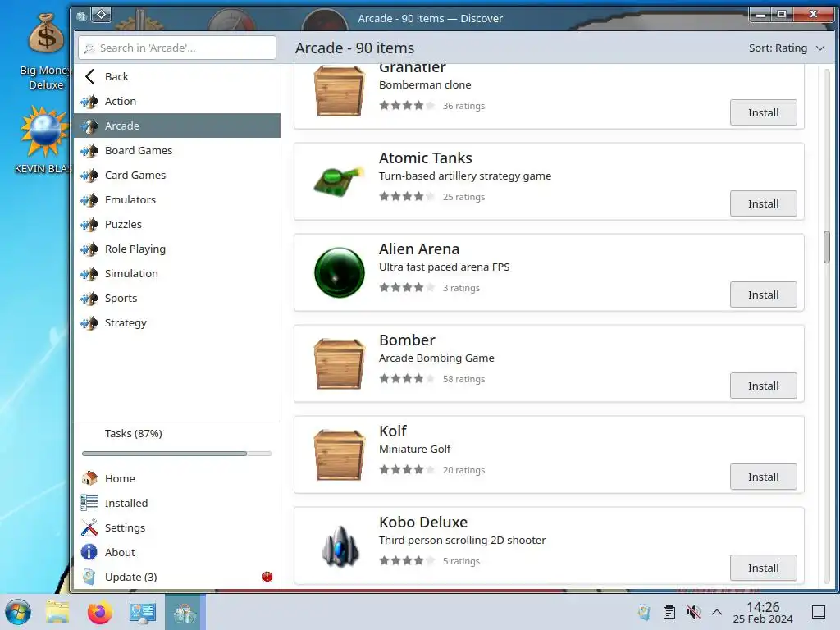Click the Board Games category icon
The height and width of the screenshot is (630, 840).
tap(89, 151)
